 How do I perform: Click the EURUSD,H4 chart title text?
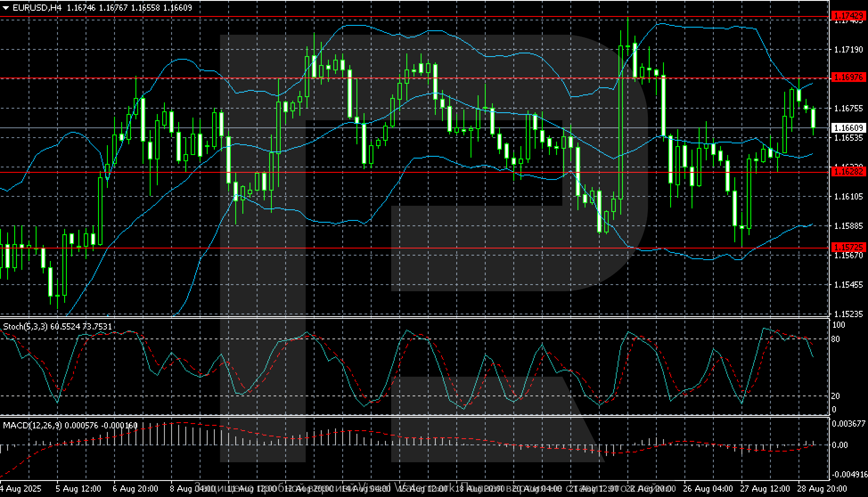(x=37, y=8)
